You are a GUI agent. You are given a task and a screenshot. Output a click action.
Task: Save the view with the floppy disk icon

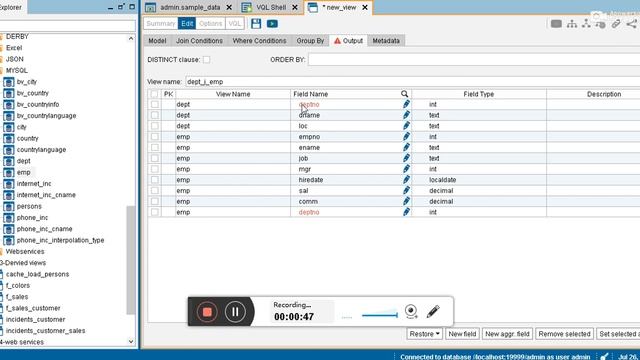[x=256, y=24]
